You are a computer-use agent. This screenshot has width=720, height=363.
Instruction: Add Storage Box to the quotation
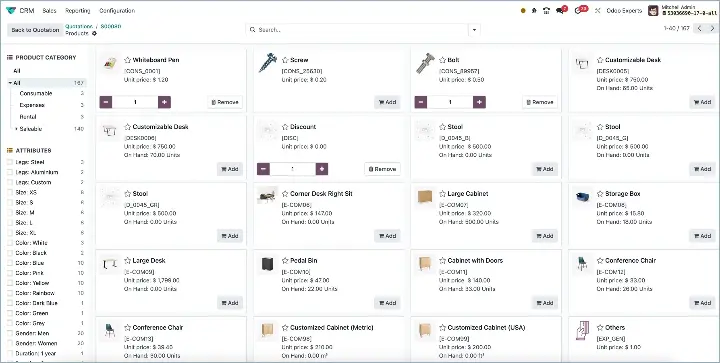[702, 236]
